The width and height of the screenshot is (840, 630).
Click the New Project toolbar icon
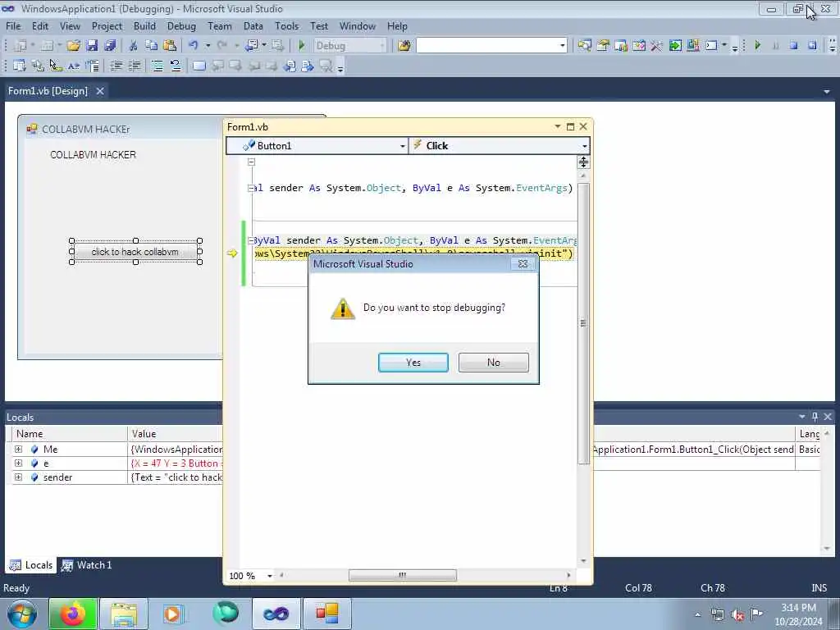tap(21, 46)
